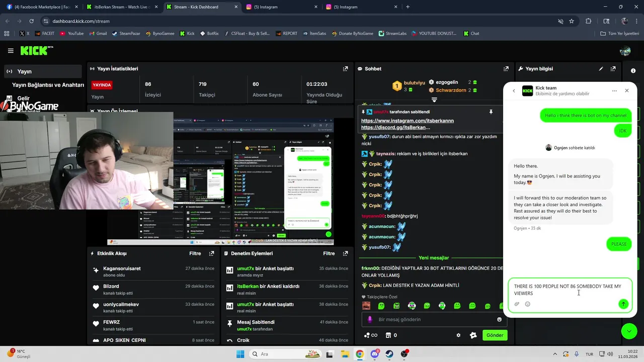Open Chrome extensions menu
Viewport: 644px width, 362px height.
tap(589, 21)
